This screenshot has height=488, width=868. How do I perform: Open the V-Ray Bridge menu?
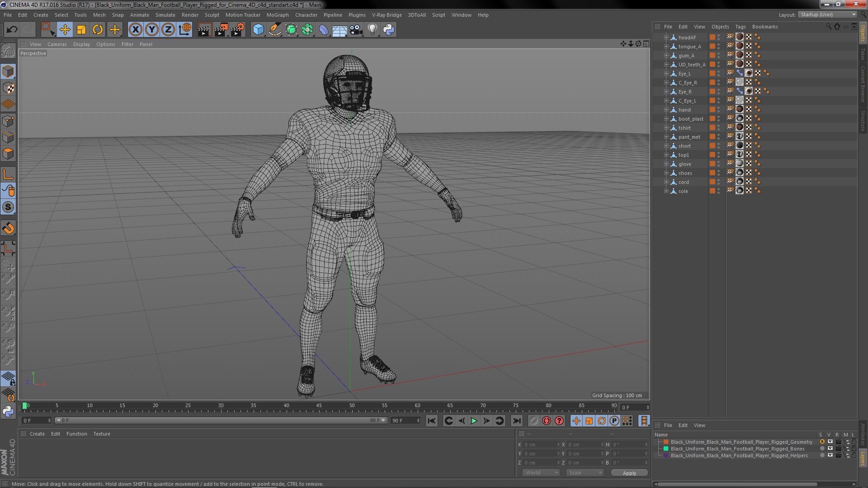tap(387, 15)
